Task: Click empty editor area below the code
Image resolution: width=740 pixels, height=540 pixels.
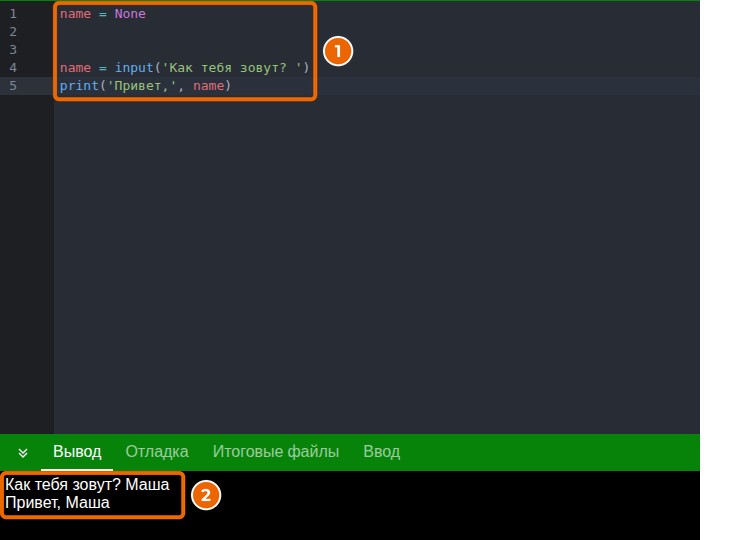Action: coord(377,264)
